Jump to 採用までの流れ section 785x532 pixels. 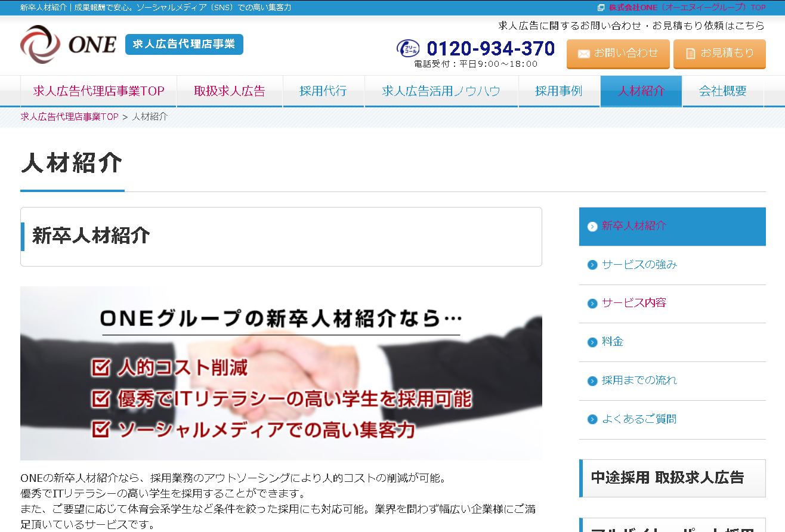coord(639,381)
